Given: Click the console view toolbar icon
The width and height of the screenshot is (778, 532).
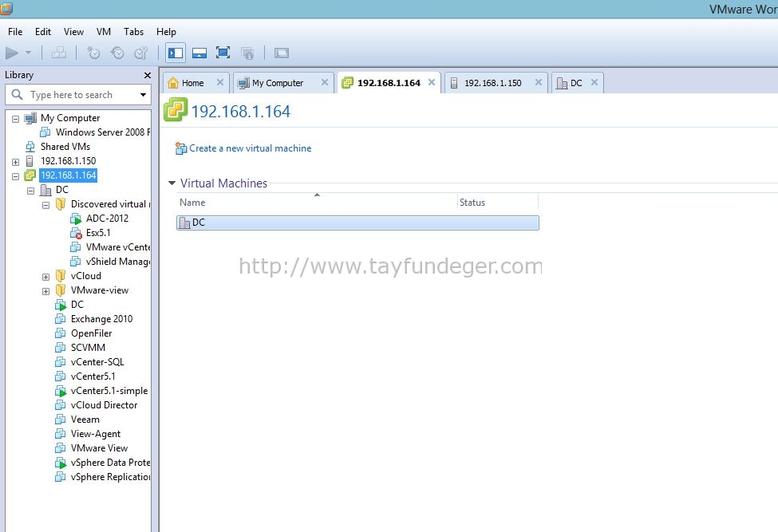Looking at the screenshot, I should (x=282, y=53).
